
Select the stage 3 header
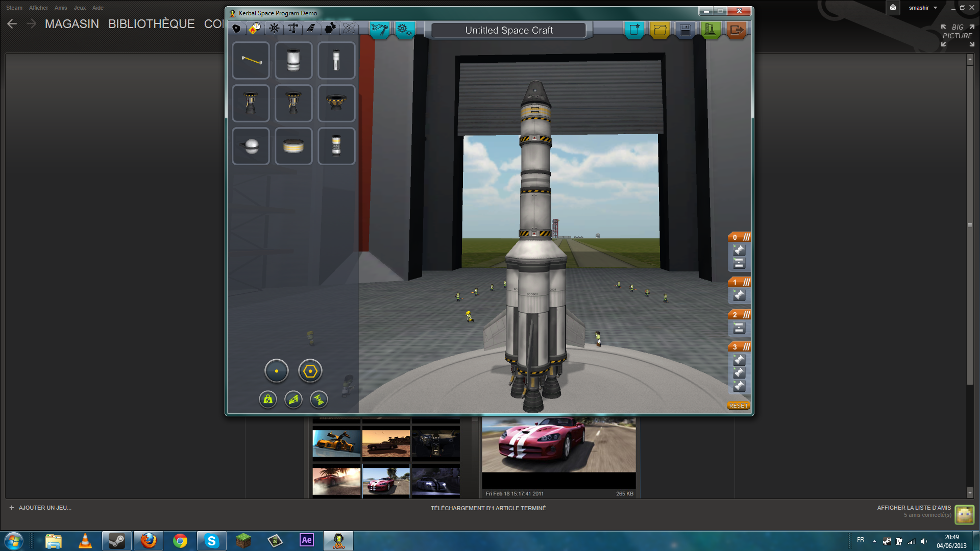pos(739,347)
